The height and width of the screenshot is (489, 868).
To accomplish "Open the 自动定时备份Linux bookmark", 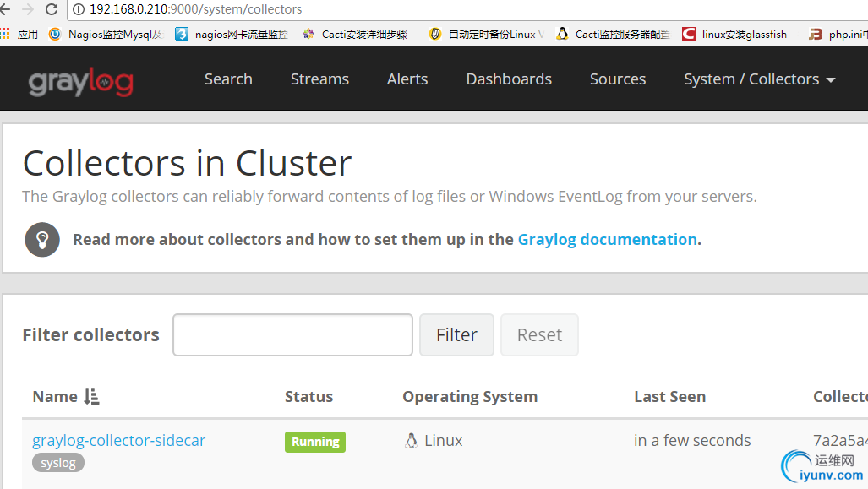I will [x=486, y=35].
